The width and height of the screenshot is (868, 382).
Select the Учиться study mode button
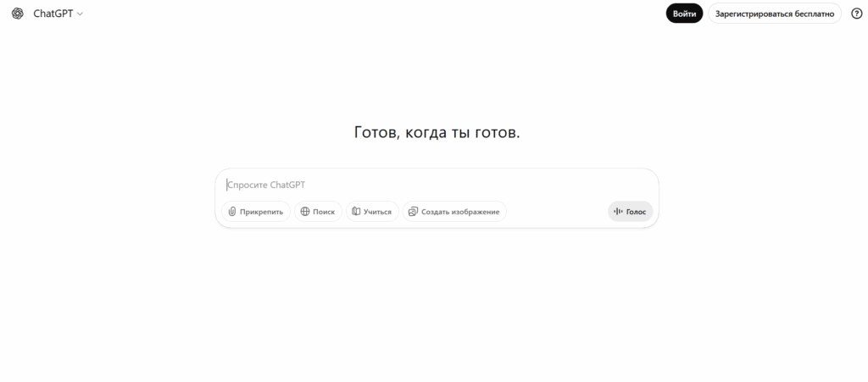[372, 212]
